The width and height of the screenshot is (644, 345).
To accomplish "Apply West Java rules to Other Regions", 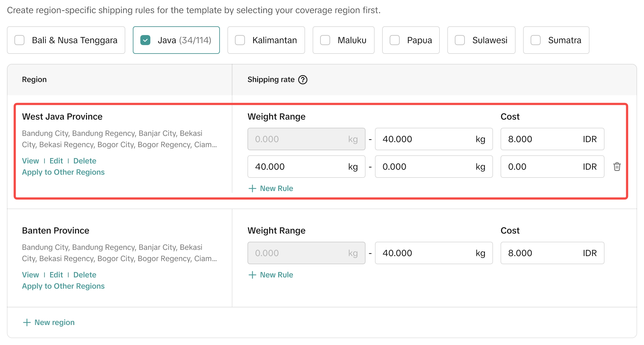I will click(63, 172).
